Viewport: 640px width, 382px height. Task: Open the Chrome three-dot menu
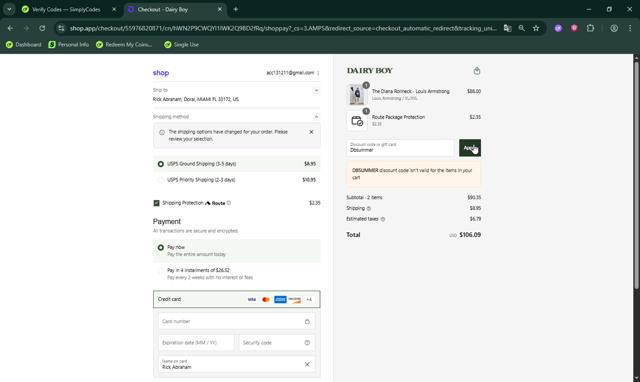tap(630, 28)
